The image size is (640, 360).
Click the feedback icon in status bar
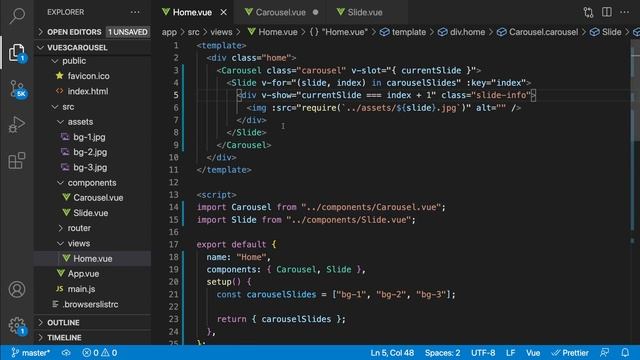(x=604, y=353)
